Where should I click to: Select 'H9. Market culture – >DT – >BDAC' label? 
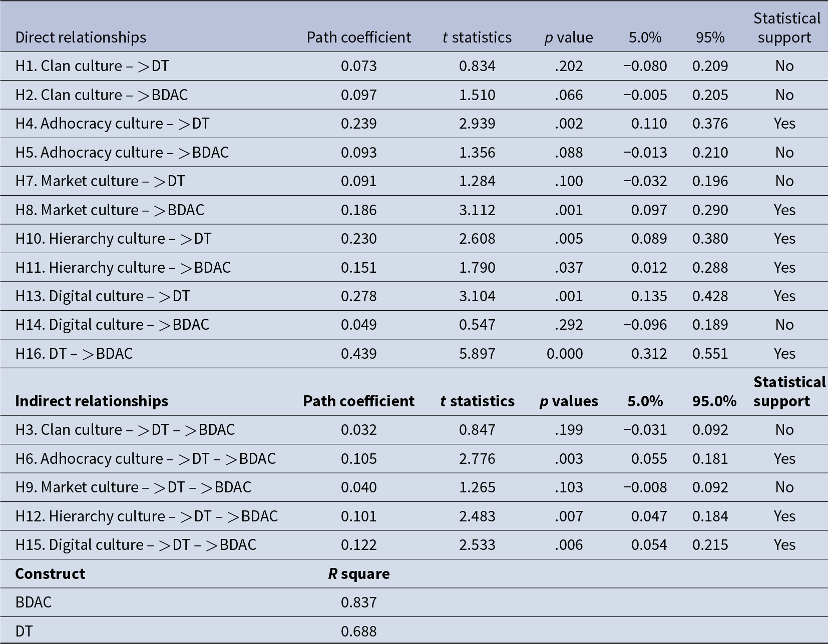point(133,487)
